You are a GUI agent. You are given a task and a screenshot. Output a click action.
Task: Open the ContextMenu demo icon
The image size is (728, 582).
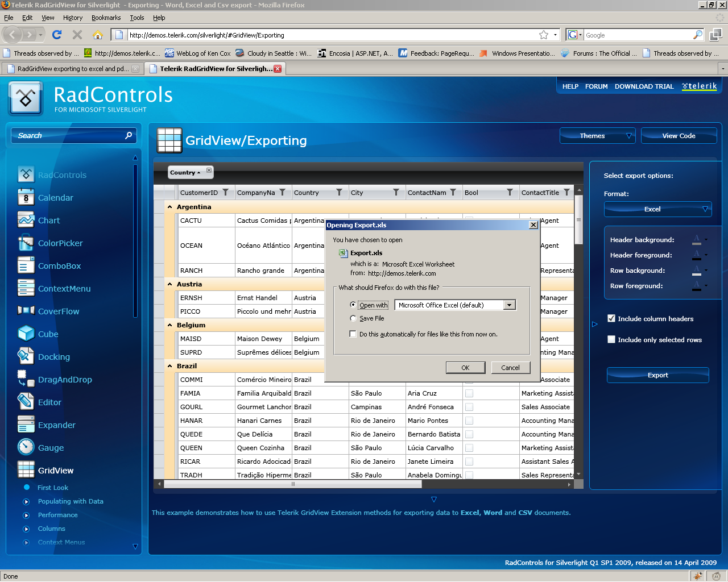coord(26,288)
